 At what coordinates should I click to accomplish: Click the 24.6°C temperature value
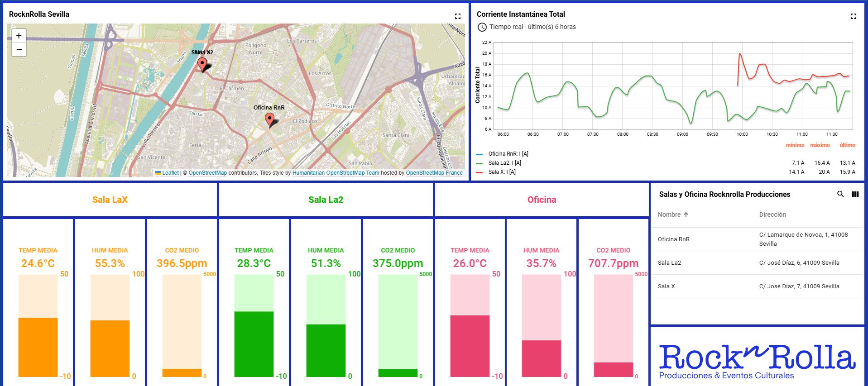[38, 263]
